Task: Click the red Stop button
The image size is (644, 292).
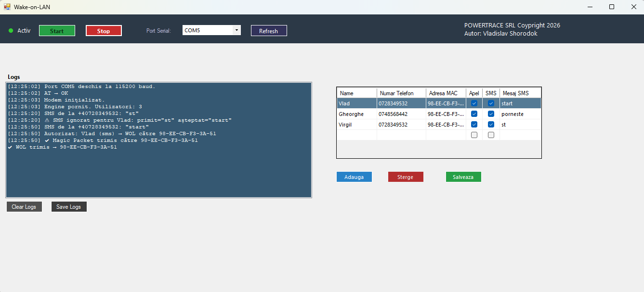Action: pos(104,31)
